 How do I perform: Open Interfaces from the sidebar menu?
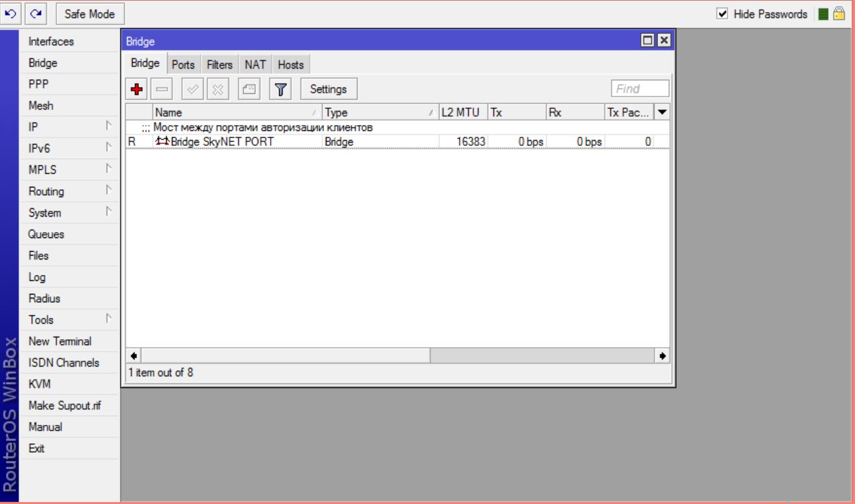[x=69, y=42]
